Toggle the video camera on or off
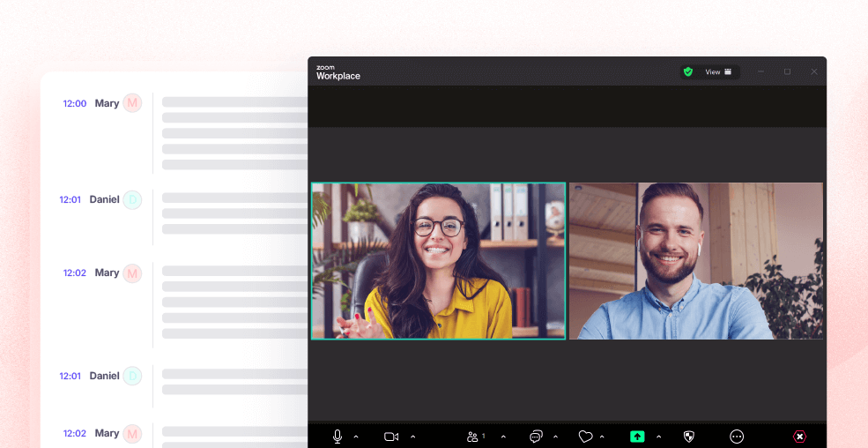The height and width of the screenshot is (448, 868). point(391,437)
